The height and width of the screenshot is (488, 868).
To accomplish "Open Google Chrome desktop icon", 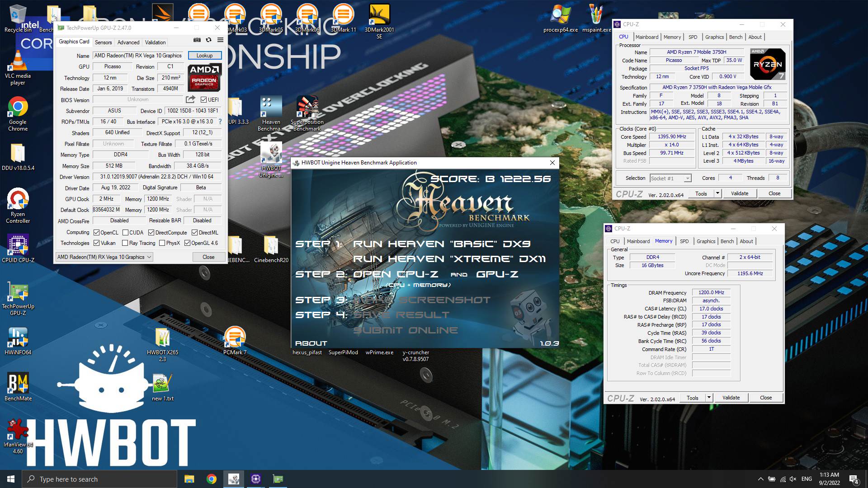I will coord(18,114).
